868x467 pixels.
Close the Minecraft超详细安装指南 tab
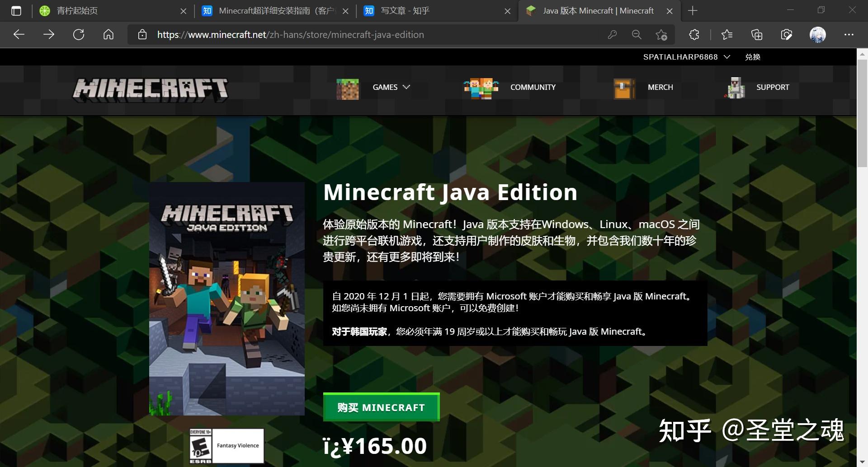pyautogui.click(x=345, y=11)
